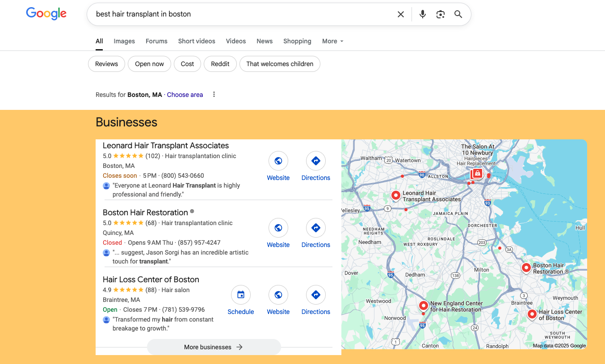Screen dimensions: 605x364
Task: Open Boston Hair Restoration listing title
Action: pos(148,213)
